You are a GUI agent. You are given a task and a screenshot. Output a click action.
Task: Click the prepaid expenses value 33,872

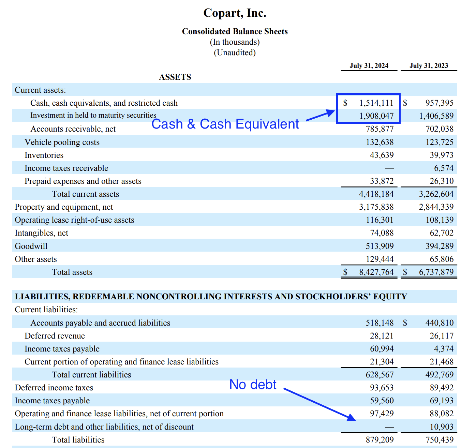[x=382, y=181]
